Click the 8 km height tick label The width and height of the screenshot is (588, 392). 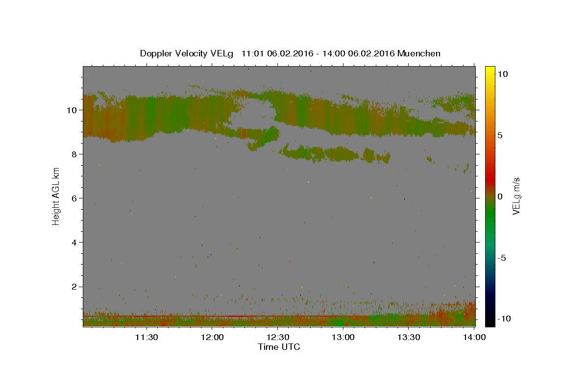[x=74, y=154]
